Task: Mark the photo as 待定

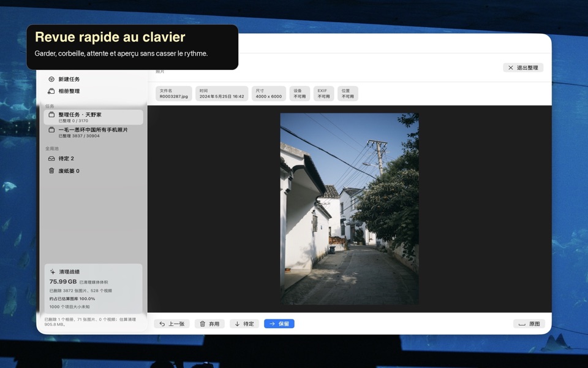Action: (244, 324)
